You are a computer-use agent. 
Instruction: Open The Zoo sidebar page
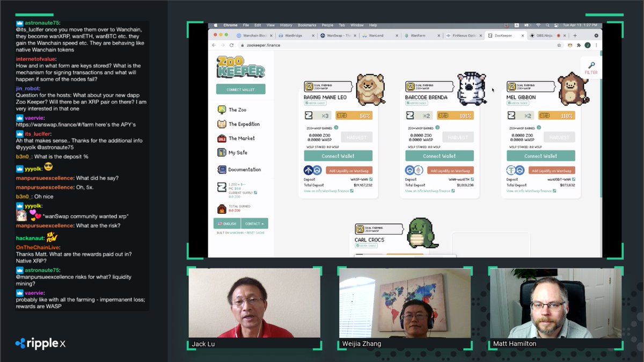(232, 110)
